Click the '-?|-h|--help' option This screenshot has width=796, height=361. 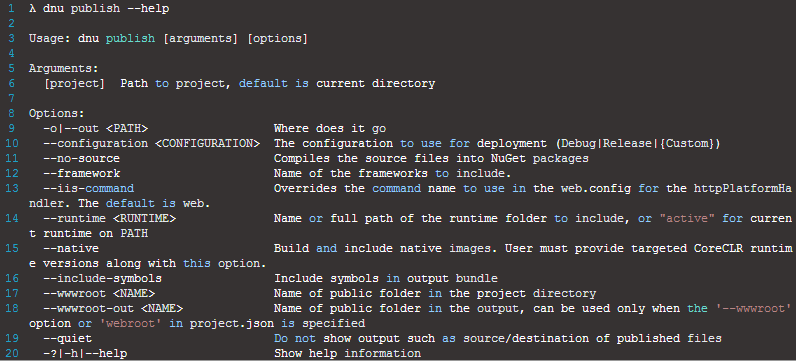[85, 353]
